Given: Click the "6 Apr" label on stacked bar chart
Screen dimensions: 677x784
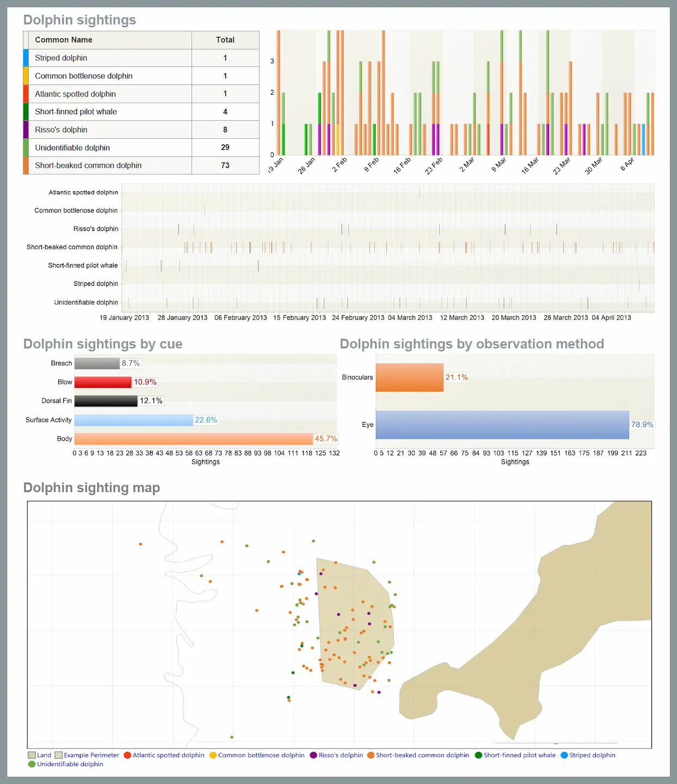Looking at the screenshot, I should (x=627, y=164).
